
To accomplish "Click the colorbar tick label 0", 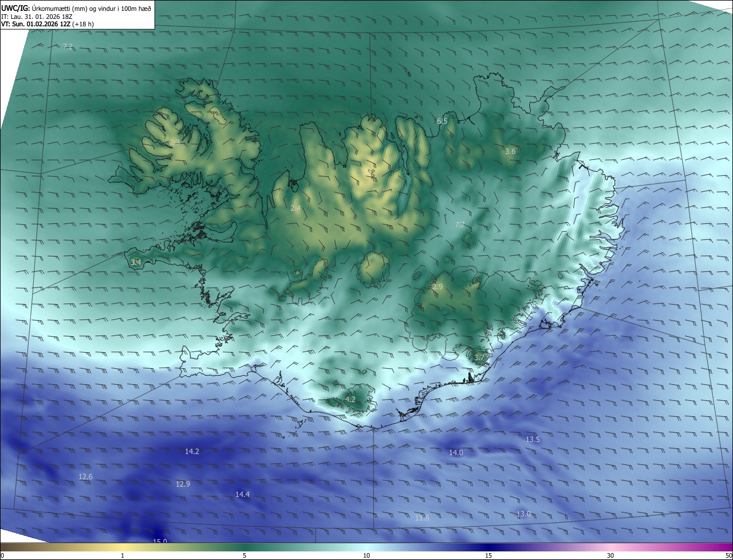I will click(x=2, y=555).
